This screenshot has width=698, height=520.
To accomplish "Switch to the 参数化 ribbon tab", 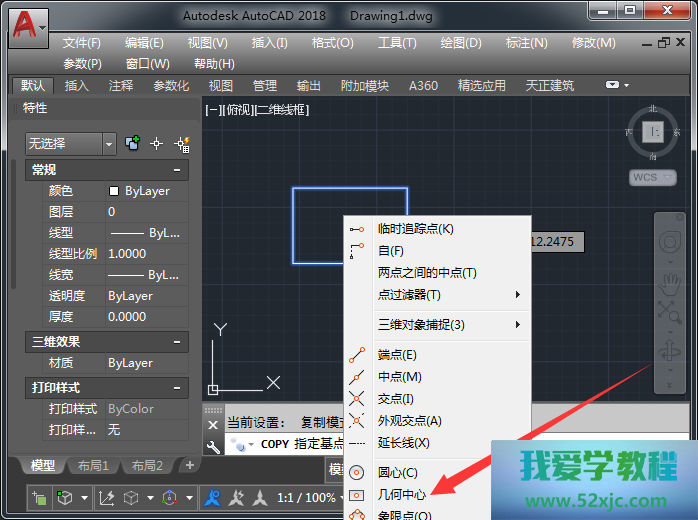I will click(x=171, y=86).
